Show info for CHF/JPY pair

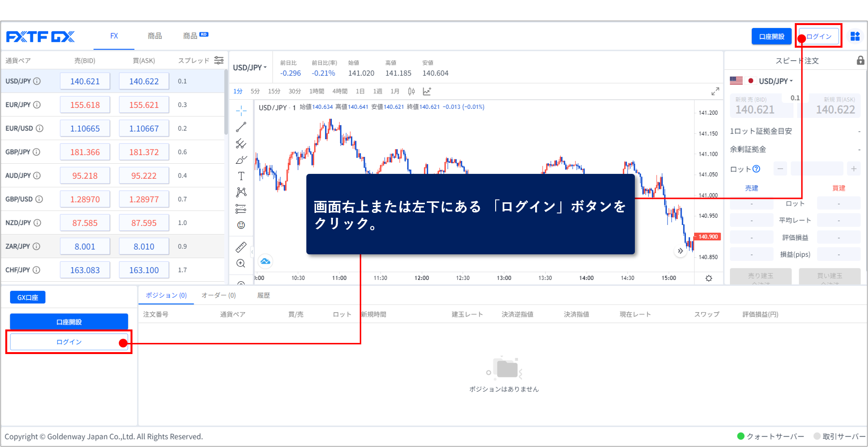click(x=37, y=270)
